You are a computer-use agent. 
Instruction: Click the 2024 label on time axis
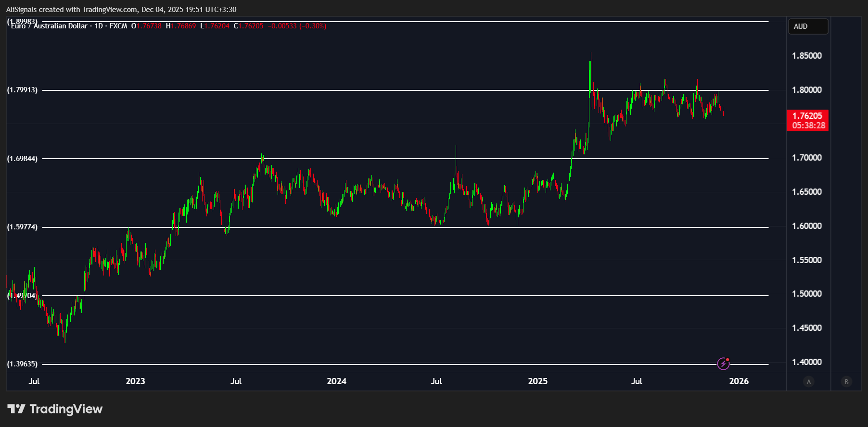(x=337, y=381)
